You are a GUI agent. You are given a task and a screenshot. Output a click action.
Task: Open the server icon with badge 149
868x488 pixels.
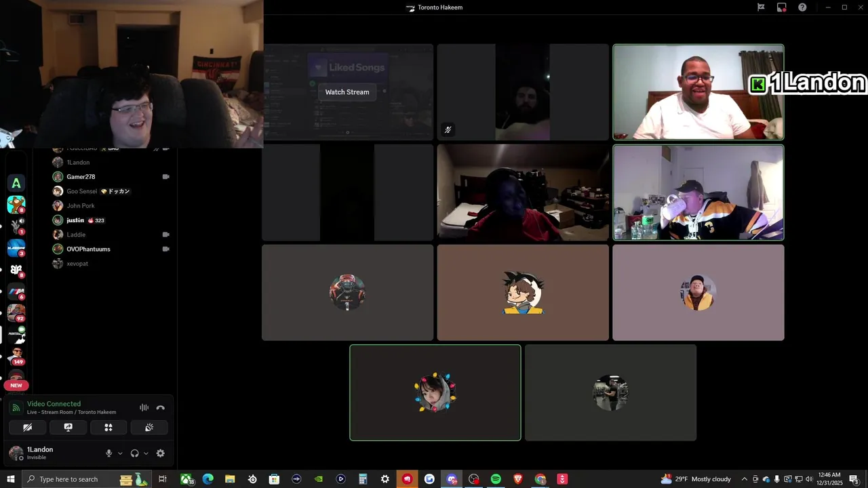tap(16, 355)
